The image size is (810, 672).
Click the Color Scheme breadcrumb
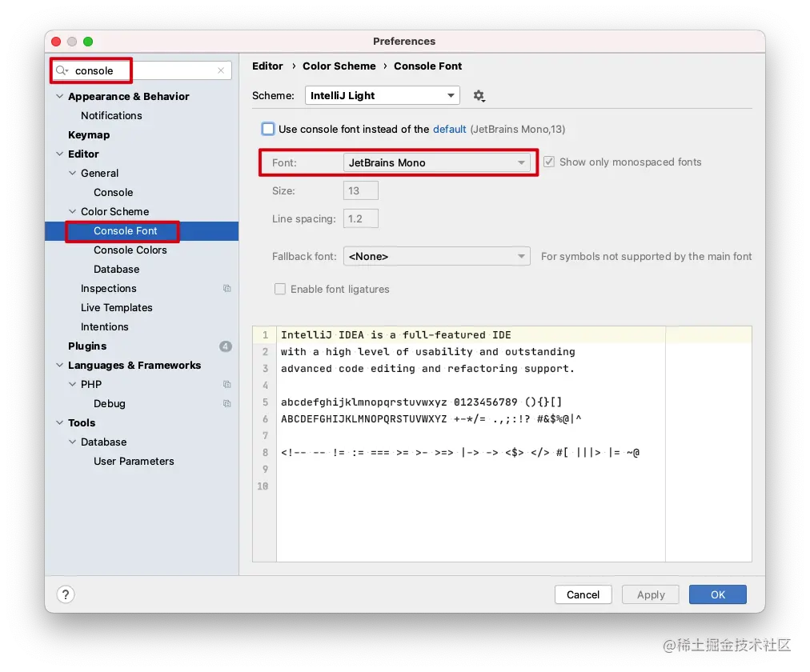point(339,66)
